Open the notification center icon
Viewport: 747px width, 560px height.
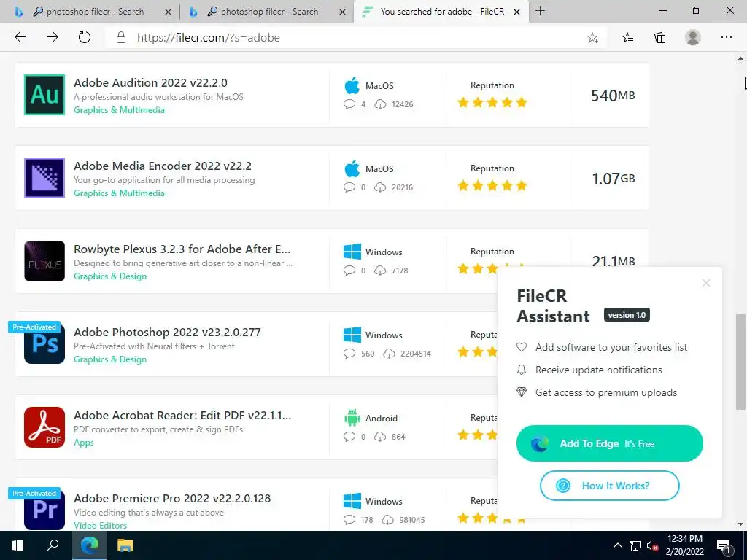[724, 545]
